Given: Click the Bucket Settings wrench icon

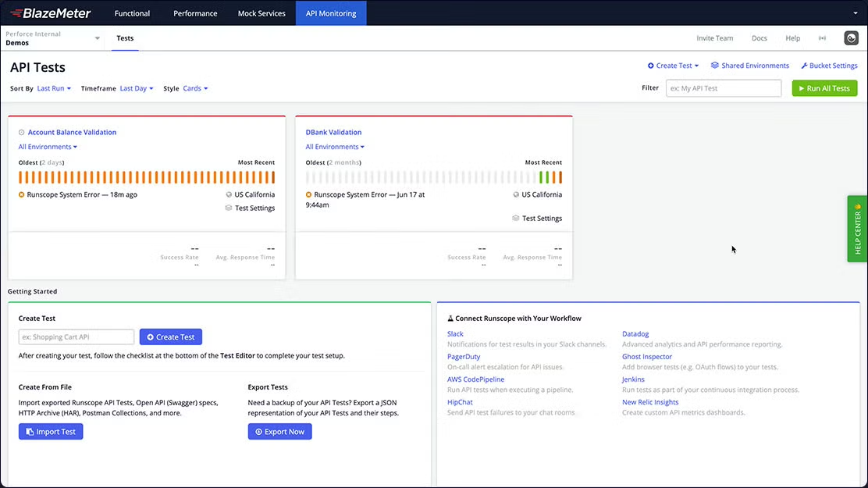Looking at the screenshot, I should click(x=804, y=66).
